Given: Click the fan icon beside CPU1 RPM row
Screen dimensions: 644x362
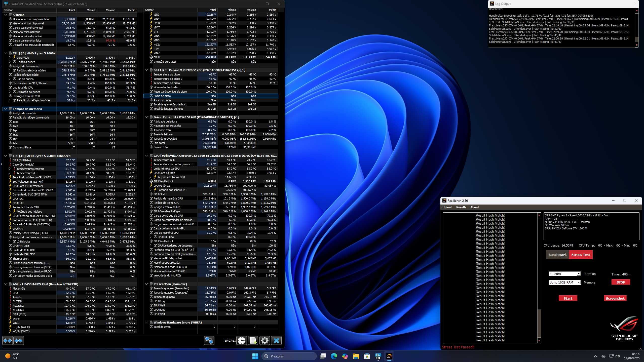Looking at the screenshot, I should pyautogui.click(x=151, y=57).
